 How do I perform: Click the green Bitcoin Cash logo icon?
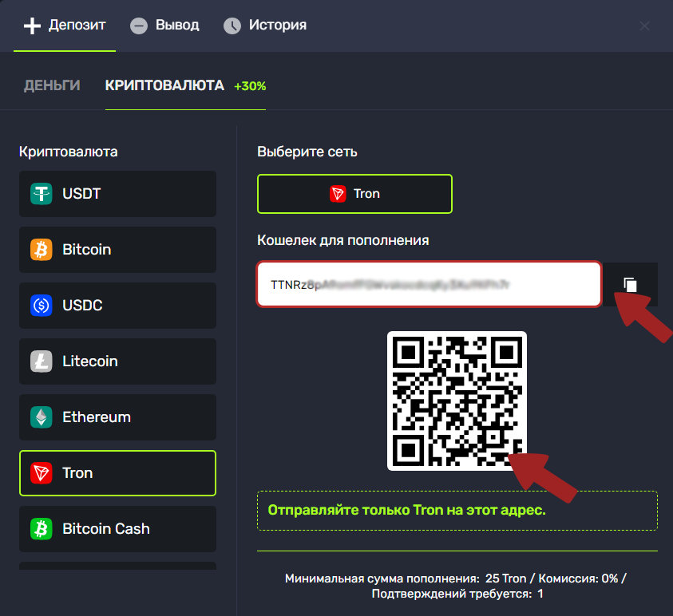42,529
